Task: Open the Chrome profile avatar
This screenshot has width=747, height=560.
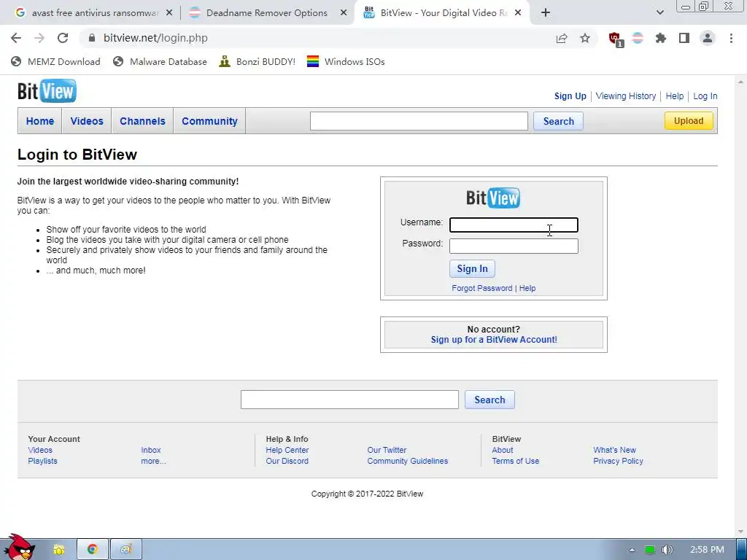Action: (708, 38)
